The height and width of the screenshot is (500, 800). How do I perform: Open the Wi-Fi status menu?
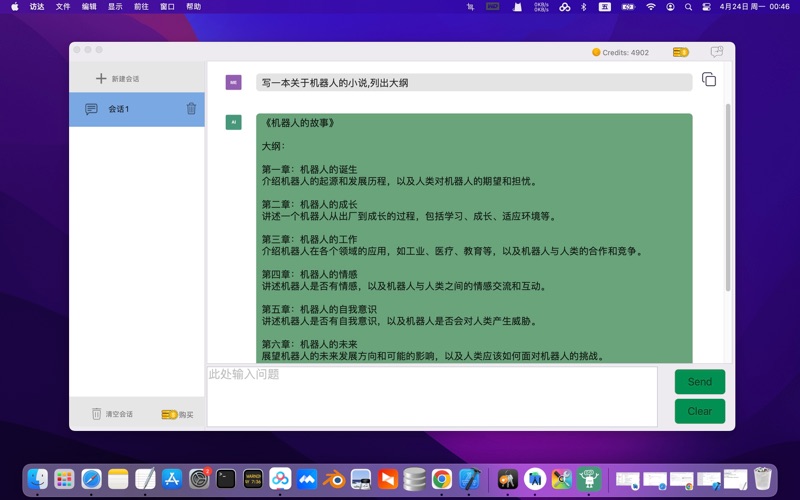tap(651, 7)
